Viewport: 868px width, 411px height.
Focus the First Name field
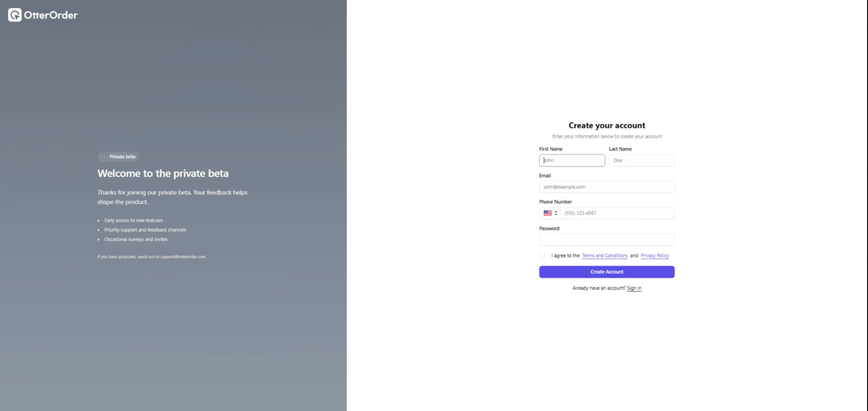(572, 160)
